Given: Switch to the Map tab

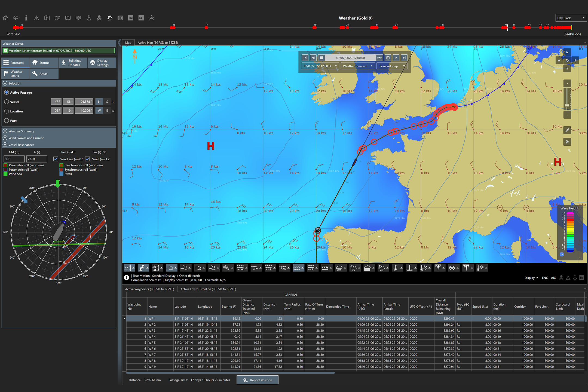Looking at the screenshot, I should (x=128, y=42).
